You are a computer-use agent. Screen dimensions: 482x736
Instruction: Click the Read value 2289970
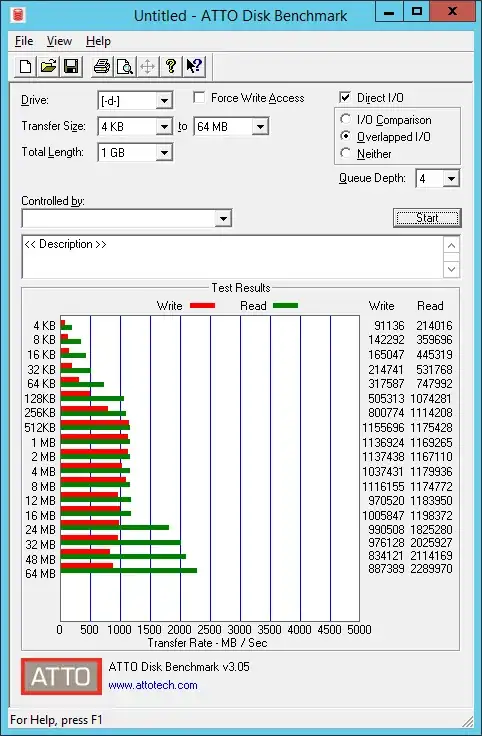click(431, 568)
